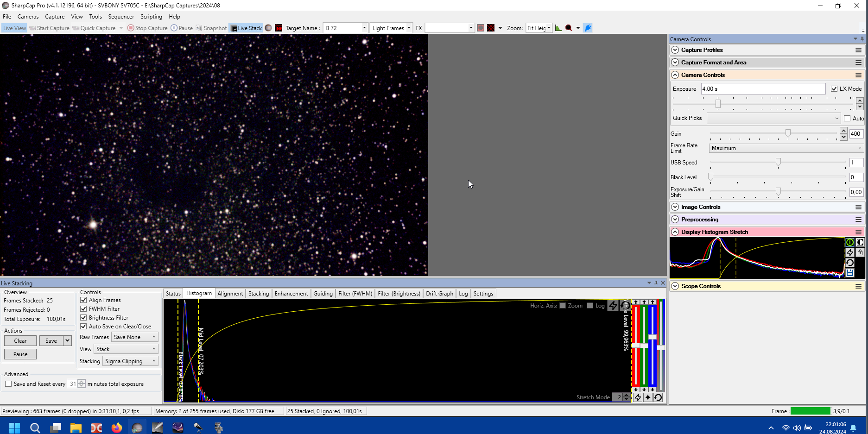Open the View Stack dropdown
This screenshot has width=868, height=434.
click(x=126, y=349)
